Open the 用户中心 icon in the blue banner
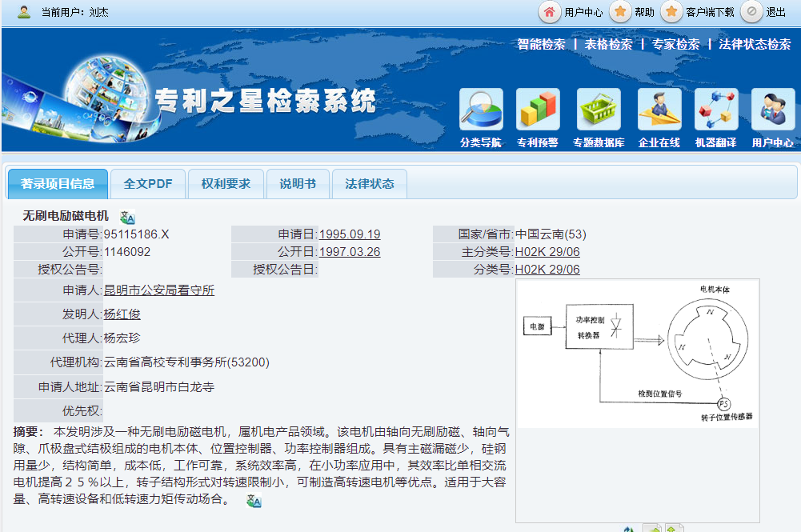 tap(773, 110)
